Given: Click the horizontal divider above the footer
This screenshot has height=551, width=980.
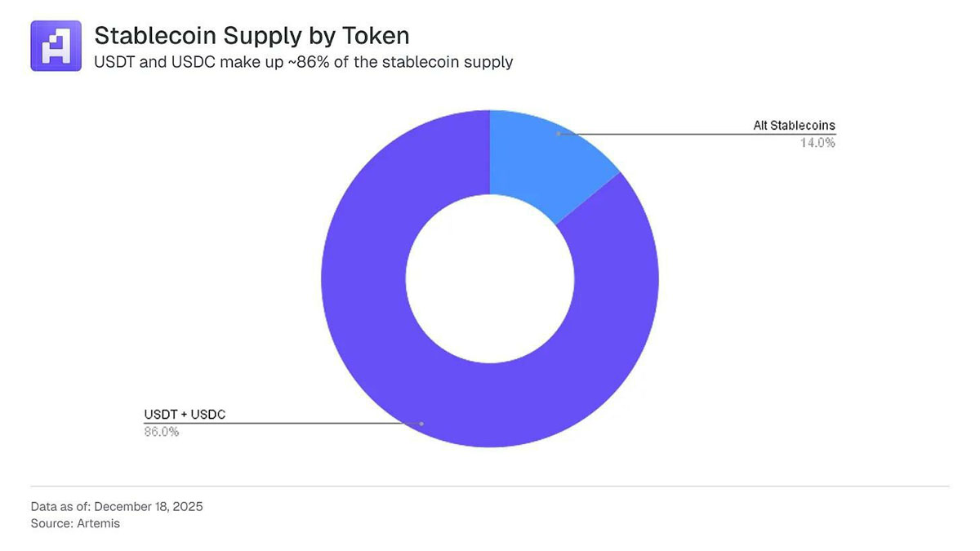Looking at the screenshot, I should (490, 487).
